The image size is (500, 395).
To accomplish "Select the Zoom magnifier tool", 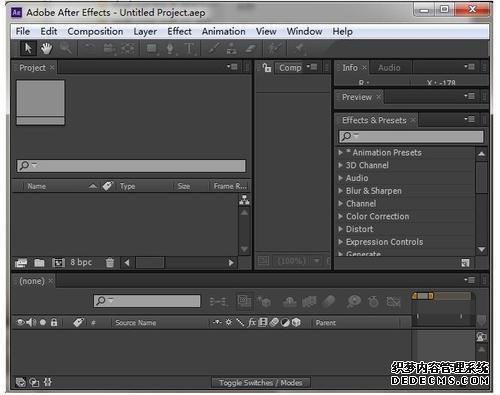I will click(66, 49).
